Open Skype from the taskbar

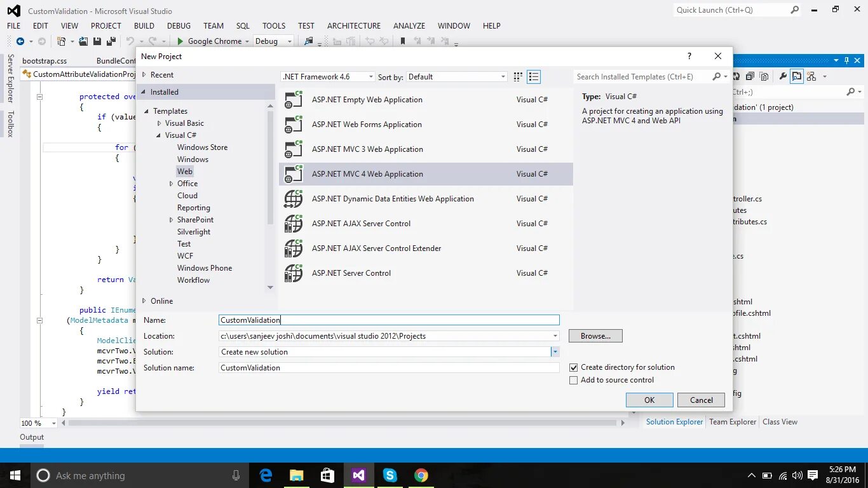click(x=390, y=475)
